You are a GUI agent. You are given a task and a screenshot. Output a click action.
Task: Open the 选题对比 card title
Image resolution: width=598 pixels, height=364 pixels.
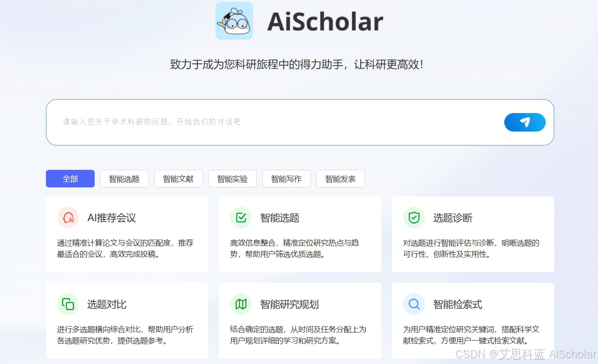[107, 305]
